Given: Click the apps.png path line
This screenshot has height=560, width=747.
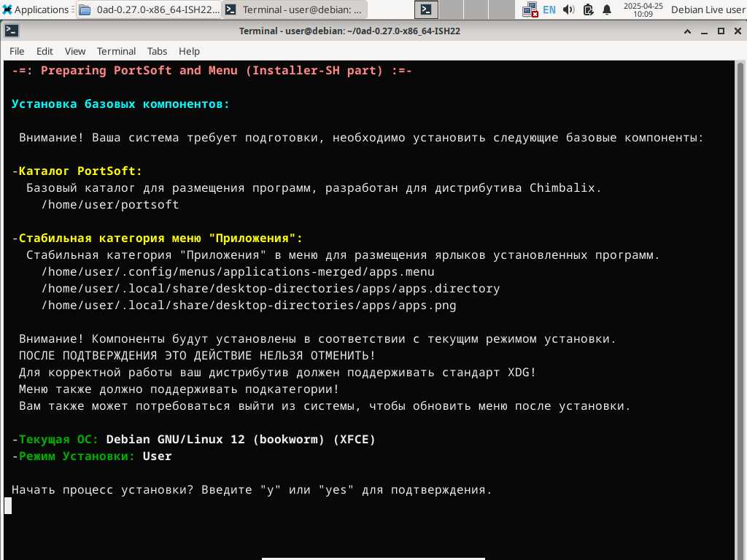Looking at the screenshot, I should (x=249, y=305).
